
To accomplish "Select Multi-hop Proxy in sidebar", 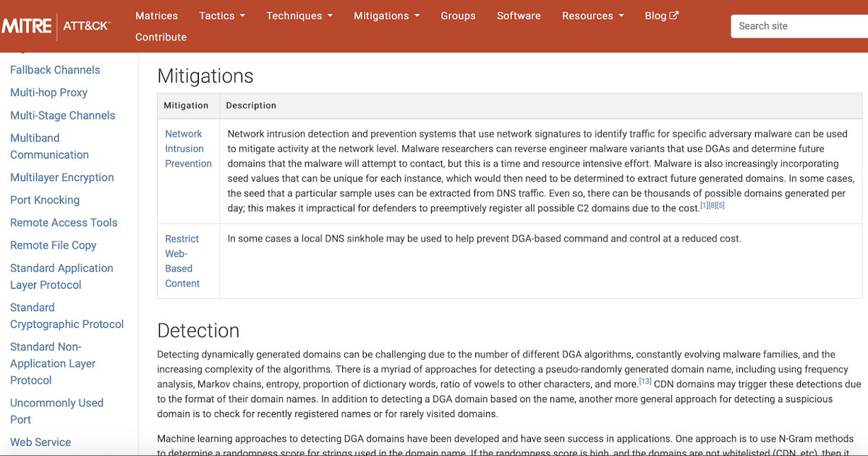I will point(48,93).
